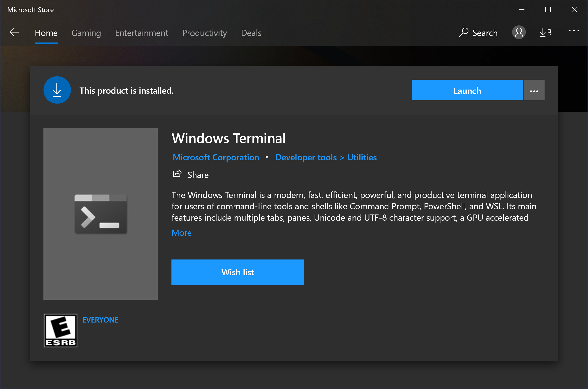Open the Entertainment tab
588x389 pixels.
(142, 33)
